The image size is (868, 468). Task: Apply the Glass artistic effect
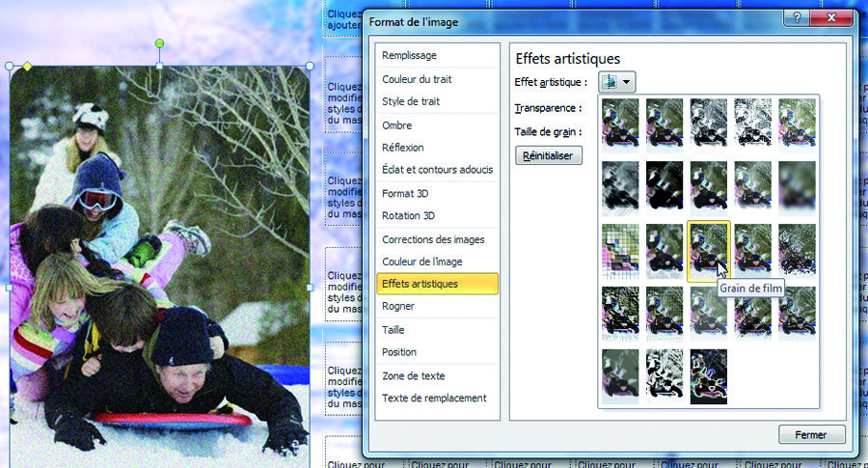798,250
